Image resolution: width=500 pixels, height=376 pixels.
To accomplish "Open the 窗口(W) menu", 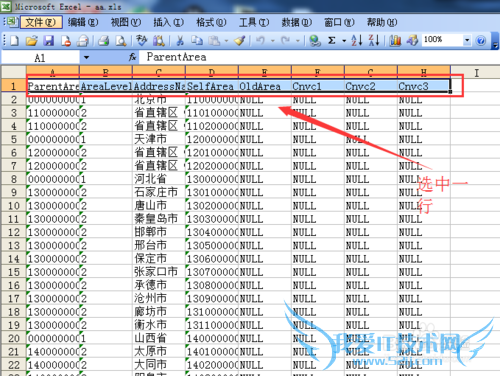I will tap(339, 22).
